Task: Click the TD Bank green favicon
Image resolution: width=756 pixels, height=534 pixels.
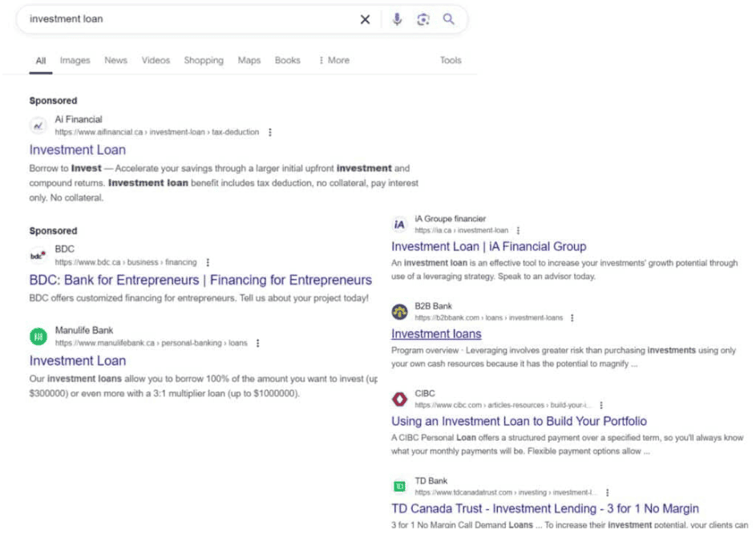Action: pyautogui.click(x=399, y=486)
